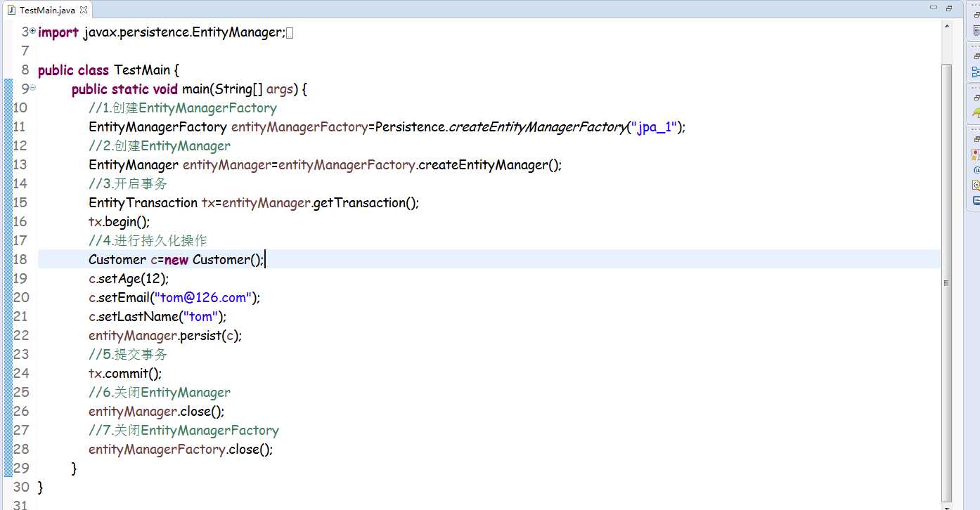Click entityManager.close(); on line 26
980x510 pixels.
[x=157, y=411]
